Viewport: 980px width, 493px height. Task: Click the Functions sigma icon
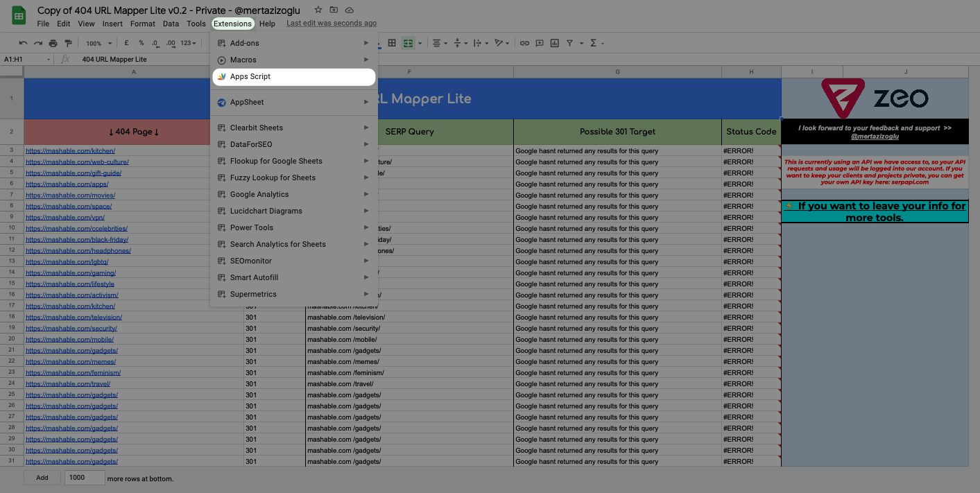[593, 43]
